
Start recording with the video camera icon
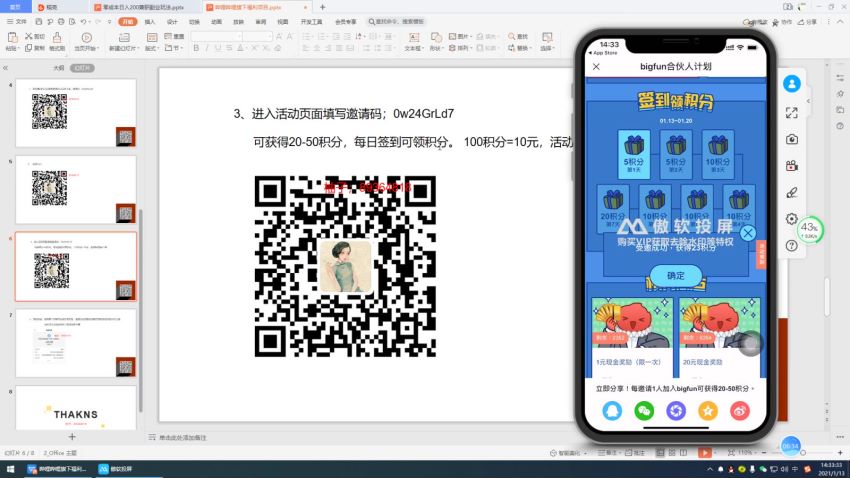point(791,166)
